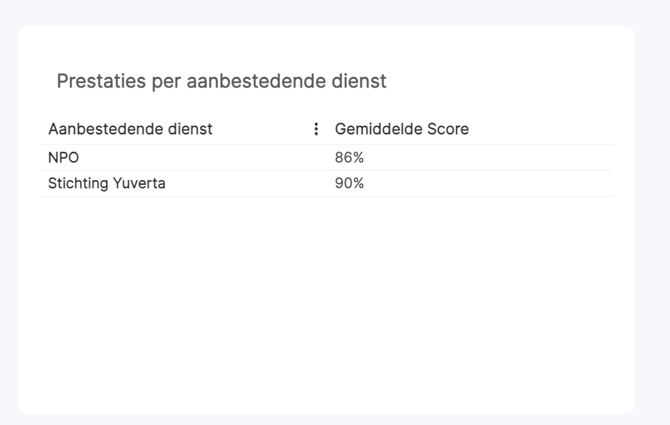670x425 pixels.
Task: Open the three-dot column menu icon
Action: (316, 129)
